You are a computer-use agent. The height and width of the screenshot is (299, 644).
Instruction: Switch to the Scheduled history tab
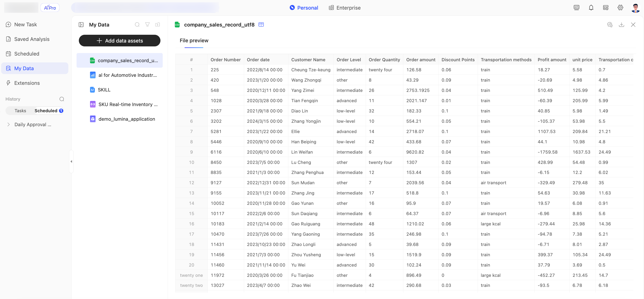click(x=49, y=110)
